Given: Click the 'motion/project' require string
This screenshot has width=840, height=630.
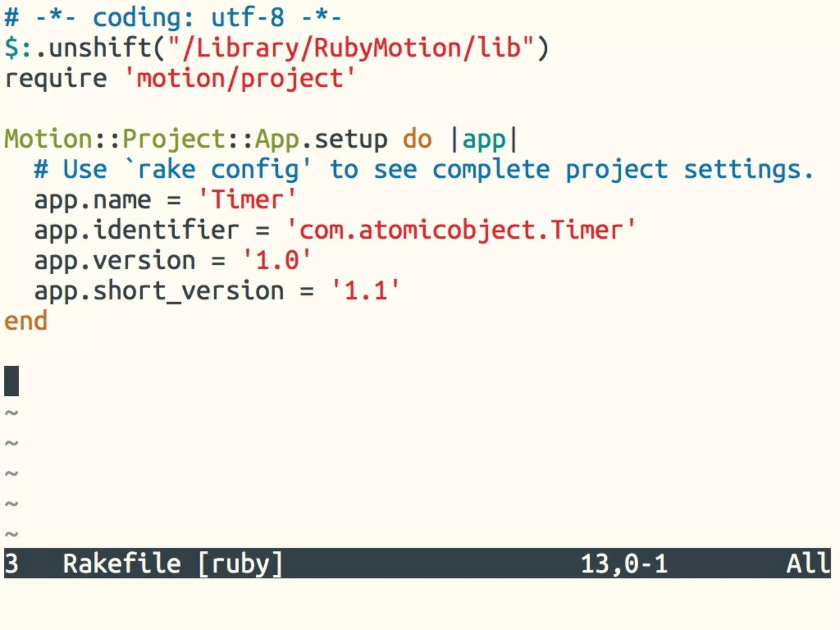Looking at the screenshot, I should [240, 78].
